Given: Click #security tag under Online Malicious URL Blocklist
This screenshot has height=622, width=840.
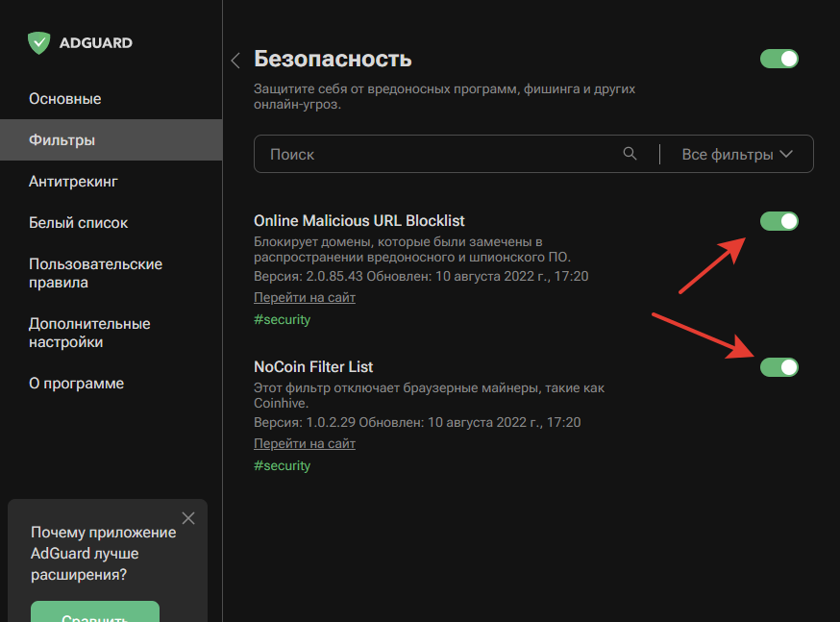Looking at the screenshot, I should click(282, 319).
